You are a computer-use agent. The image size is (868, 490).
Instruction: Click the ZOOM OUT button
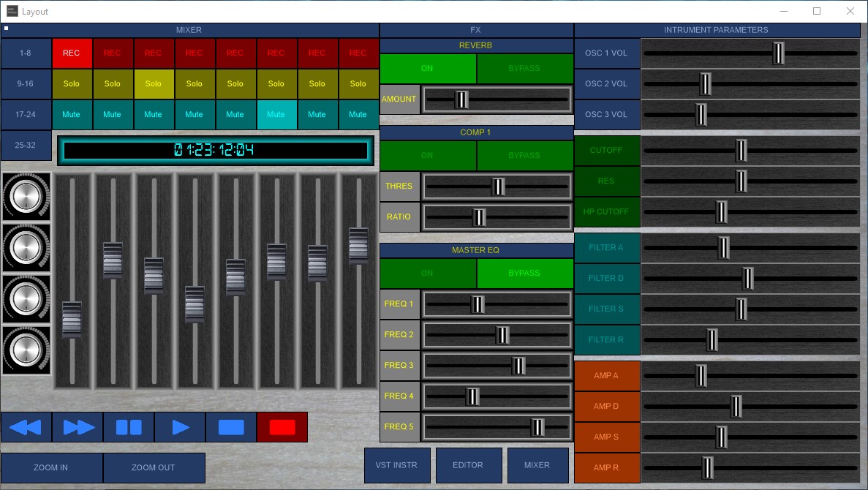[154, 467]
